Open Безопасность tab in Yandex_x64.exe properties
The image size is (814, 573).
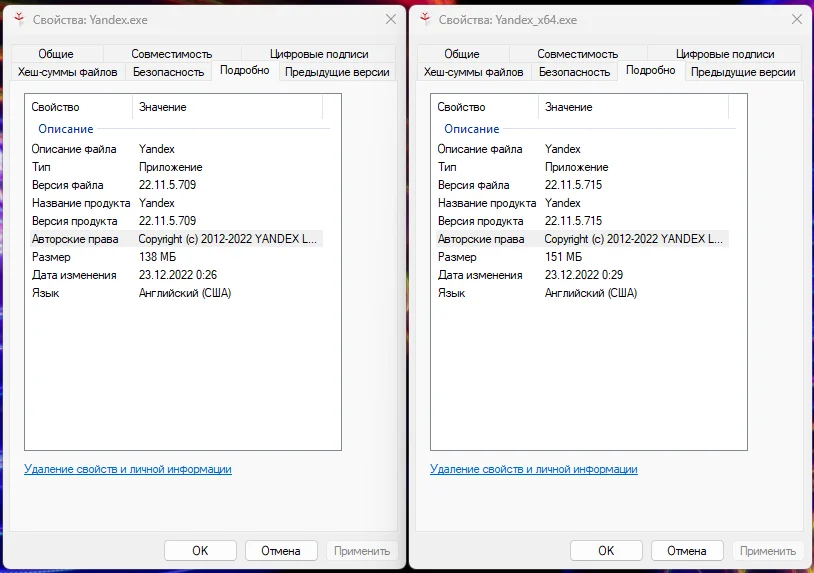[x=574, y=72]
